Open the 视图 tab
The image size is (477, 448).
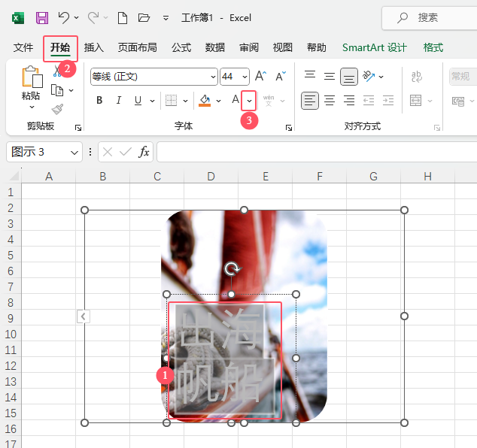pos(283,47)
